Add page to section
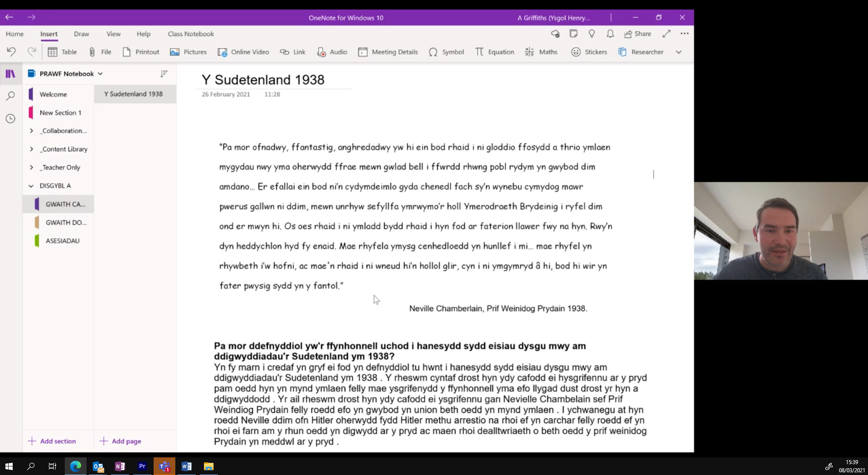Image resolution: width=868 pixels, height=475 pixels. pyautogui.click(x=121, y=441)
